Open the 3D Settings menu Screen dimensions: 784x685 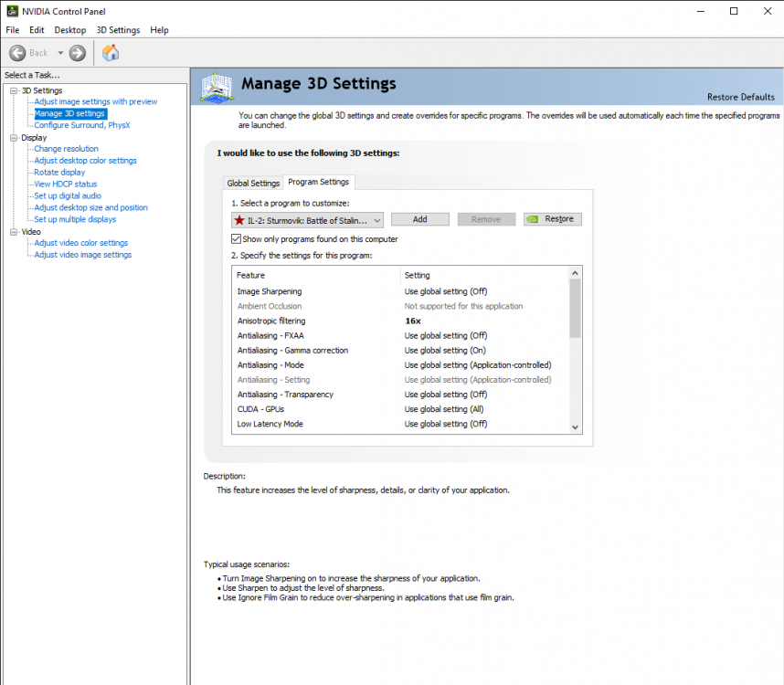[x=118, y=30]
